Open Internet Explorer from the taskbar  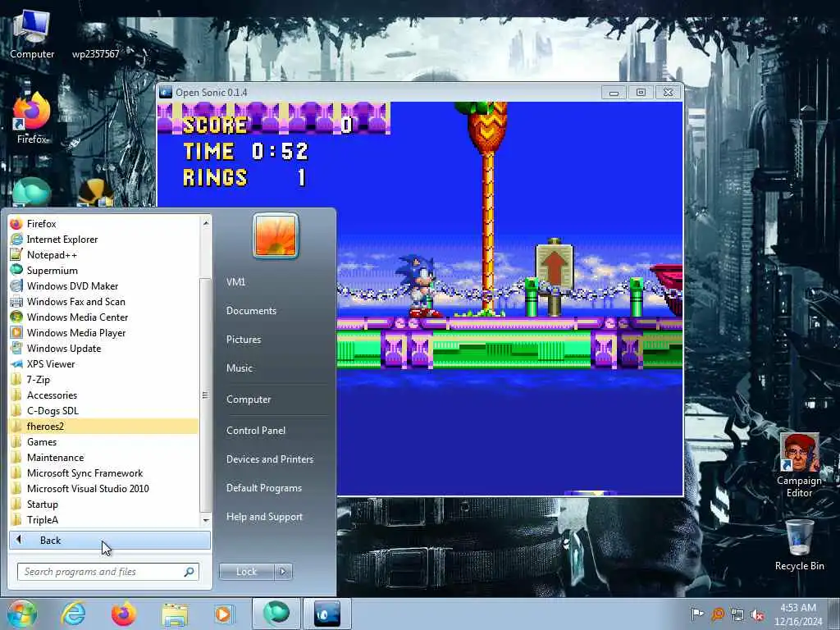(x=73, y=614)
